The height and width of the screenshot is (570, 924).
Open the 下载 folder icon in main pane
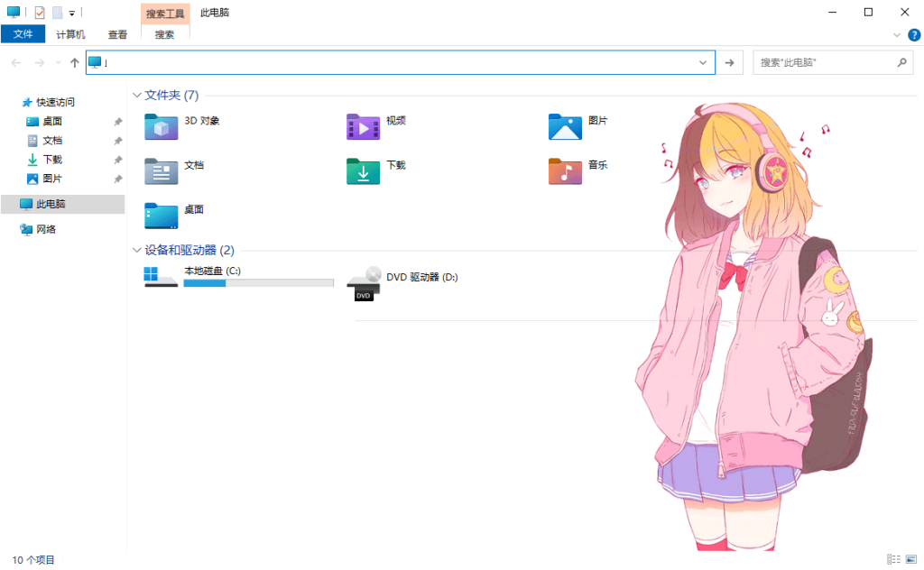coord(363,171)
